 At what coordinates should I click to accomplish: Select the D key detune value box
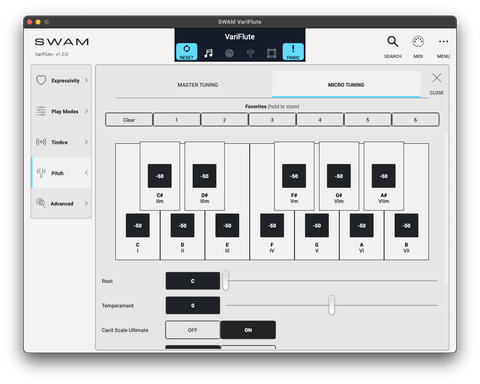[182, 226]
